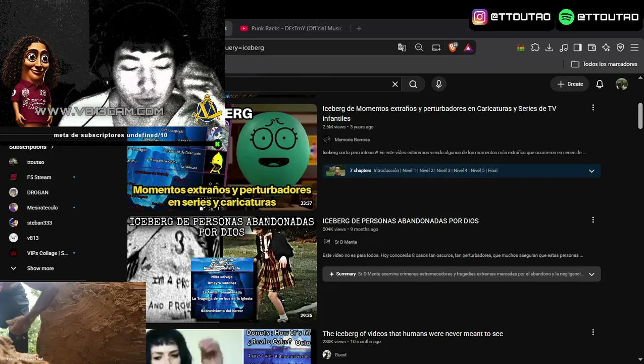The height and width of the screenshot is (364, 644).
Task: Clear the YouTube search with X icon
Action: [x=395, y=84]
